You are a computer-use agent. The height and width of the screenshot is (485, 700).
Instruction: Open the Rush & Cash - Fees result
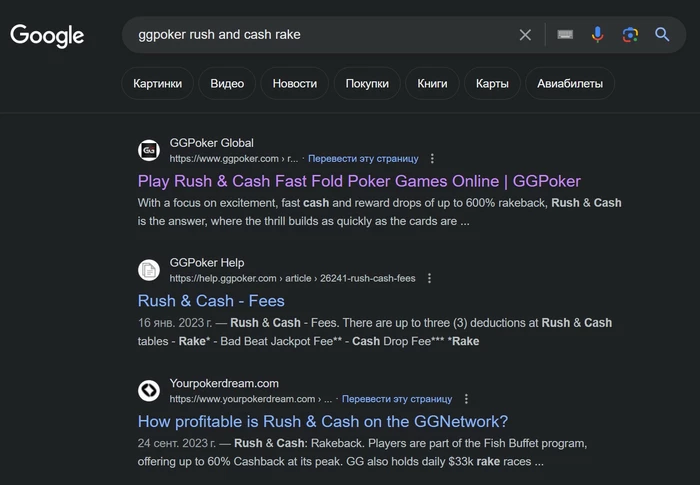[x=211, y=301]
